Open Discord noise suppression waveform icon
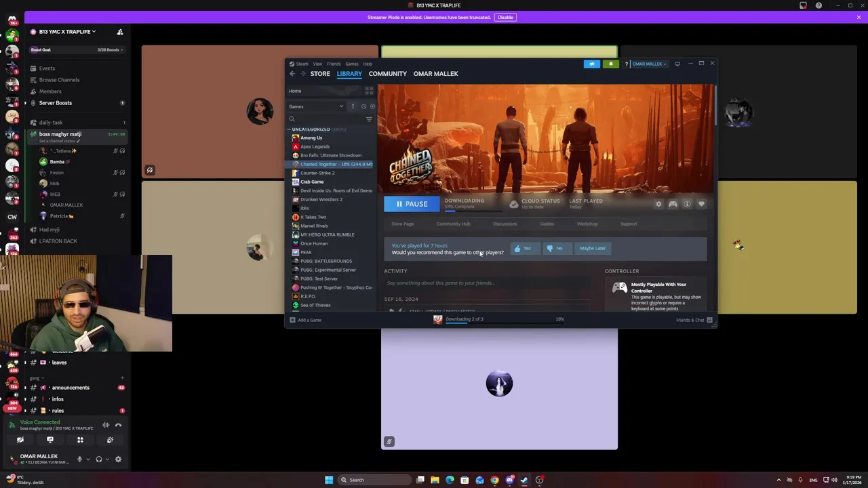Image resolution: width=868 pixels, height=488 pixels. [x=106, y=425]
